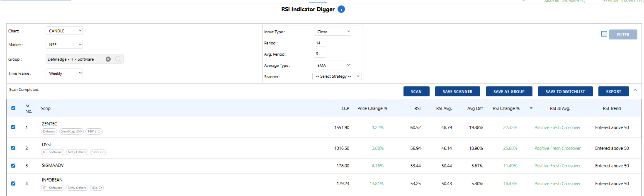The width and height of the screenshot is (644, 196).
Task: Uncheck the ZENTEC row checkbox
Action: 13,127
